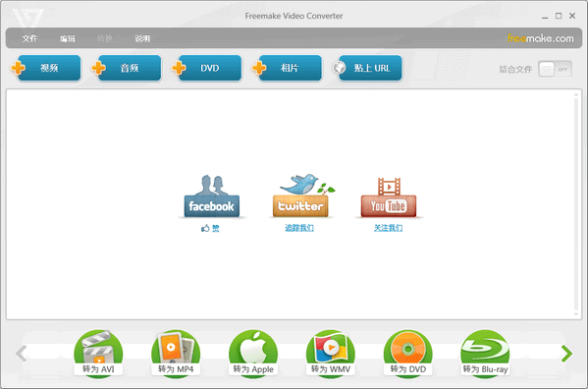Choose the 转为 MP4 conversion icon
This screenshot has height=389, width=588.
coord(176,354)
